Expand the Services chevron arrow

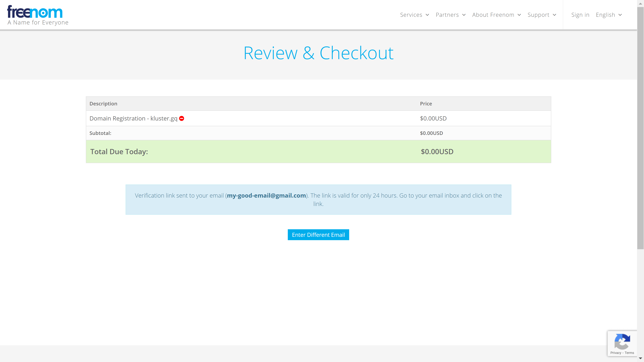[427, 15]
